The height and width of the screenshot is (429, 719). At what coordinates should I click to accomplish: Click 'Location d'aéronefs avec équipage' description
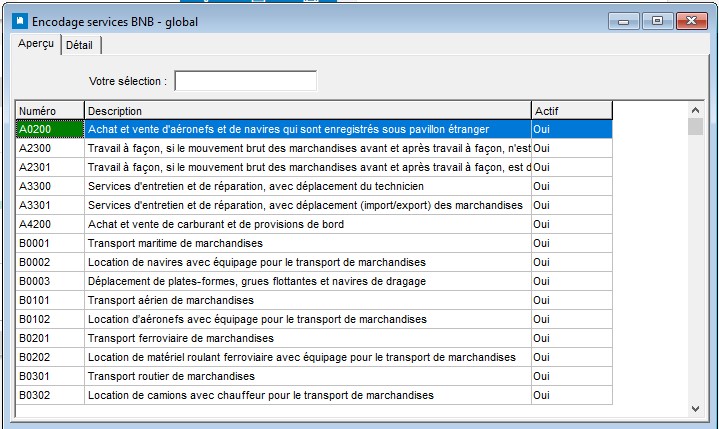[x=257, y=319]
